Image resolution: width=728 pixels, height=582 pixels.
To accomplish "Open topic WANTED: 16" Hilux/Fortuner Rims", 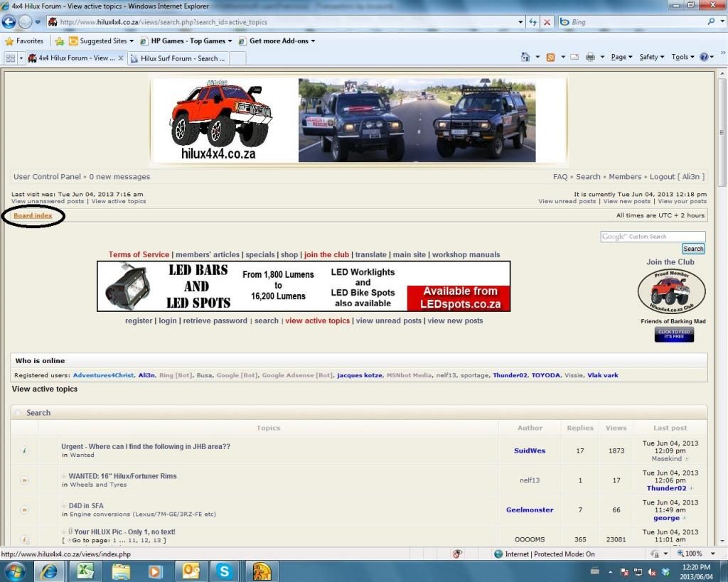I will coord(122,475).
